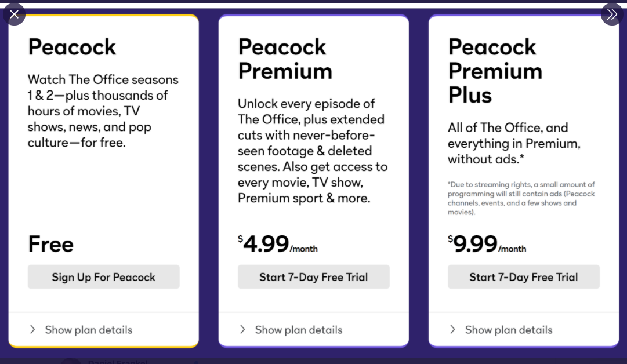Click the chevron arrow on the free Peacock card
This screenshot has height=364, width=627.
point(32,330)
